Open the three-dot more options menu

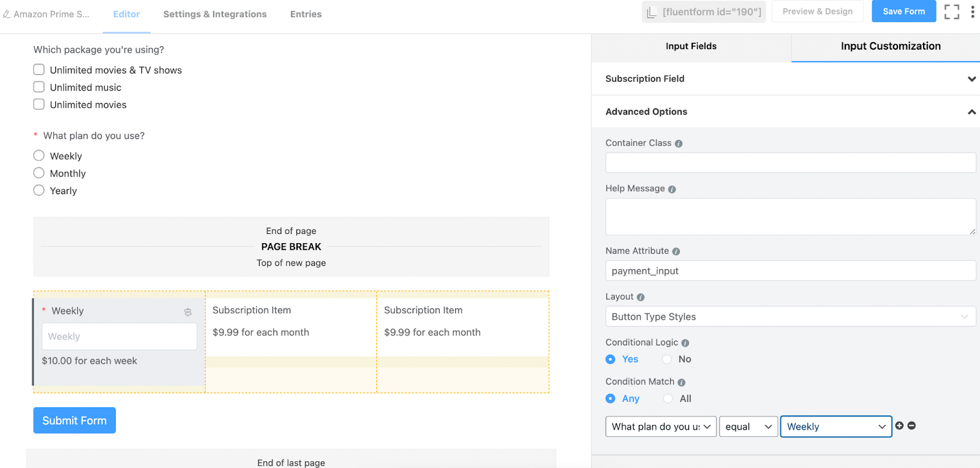(972, 12)
